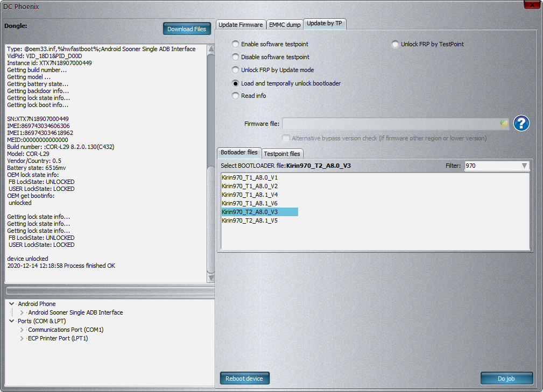Click the Model: COR-L29 log line
The height and width of the screenshot is (392, 543).
[x=28, y=154]
